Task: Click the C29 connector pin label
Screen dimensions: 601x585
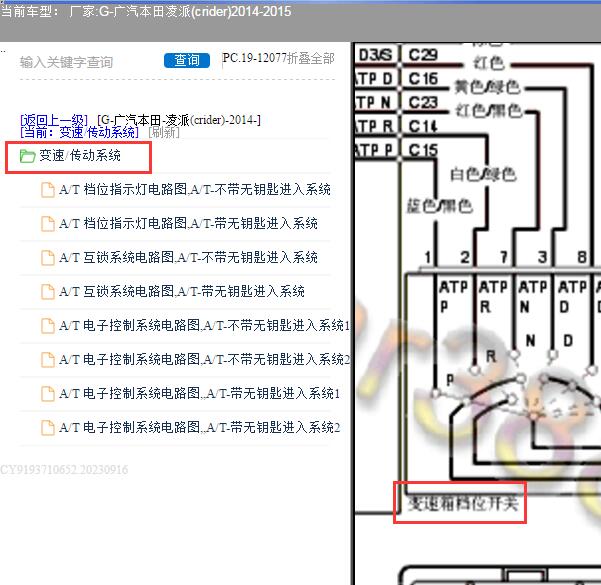Action: (423, 55)
